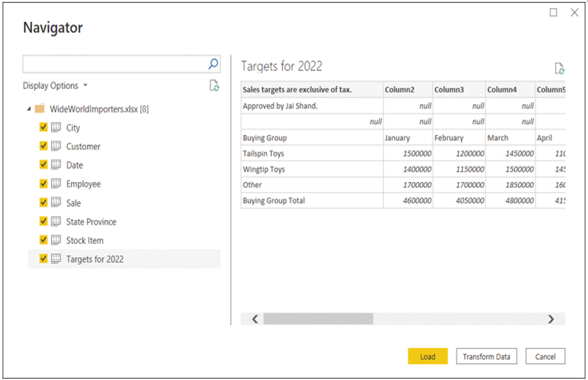
Task: Uncheck the Targets for 2022 checkbox
Action: [43, 258]
